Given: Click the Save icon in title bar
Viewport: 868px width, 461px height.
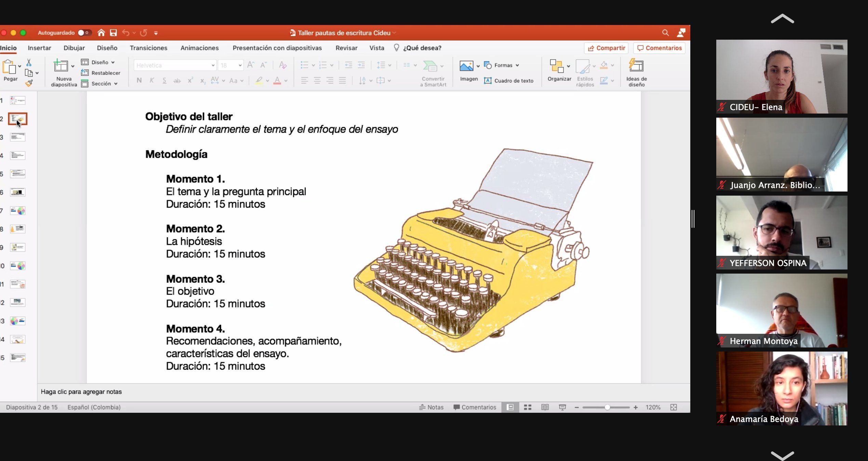Looking at the screenshot, I should point(113,33).
